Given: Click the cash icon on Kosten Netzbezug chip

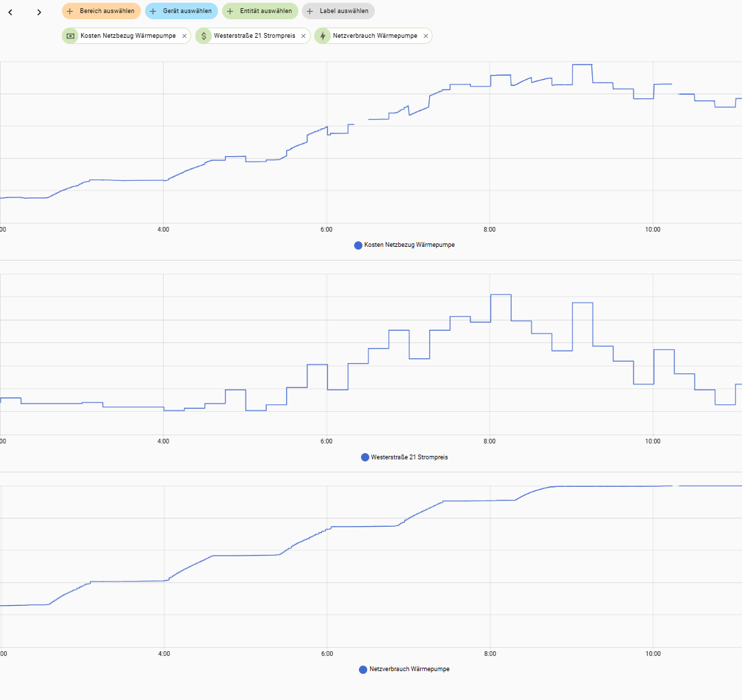Looking at the screenshot, I should [x=70, y=36].
